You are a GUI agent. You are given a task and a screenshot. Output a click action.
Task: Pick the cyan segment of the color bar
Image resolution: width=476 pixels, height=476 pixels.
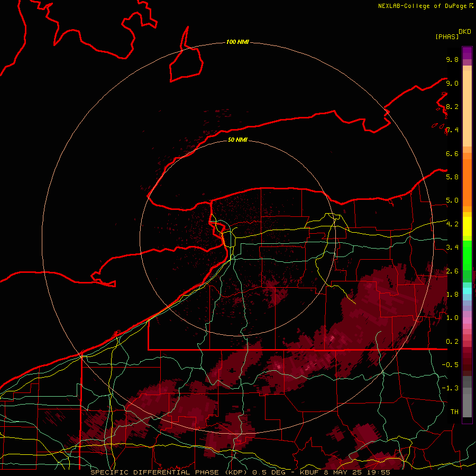click(x=467, y=291)
